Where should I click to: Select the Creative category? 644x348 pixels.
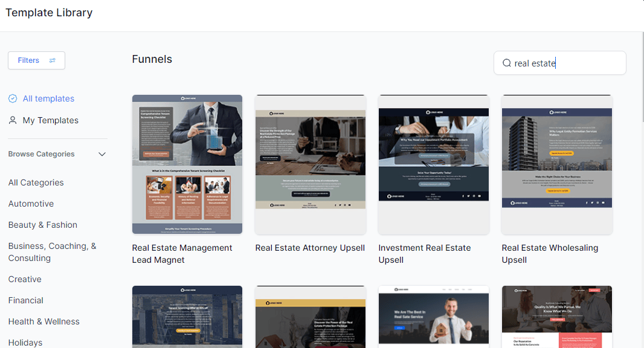click(25, 279)
